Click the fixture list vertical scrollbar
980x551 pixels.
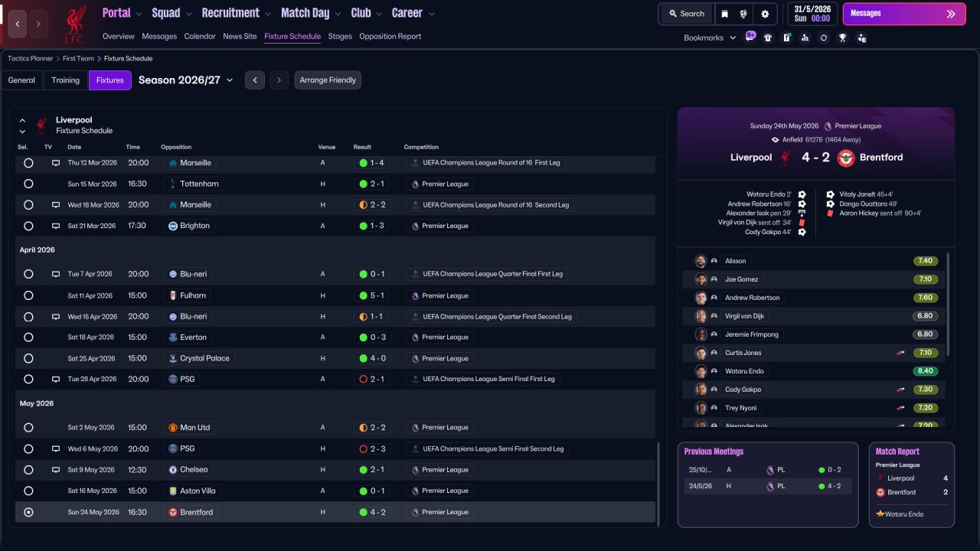click(x=658, y=484)
